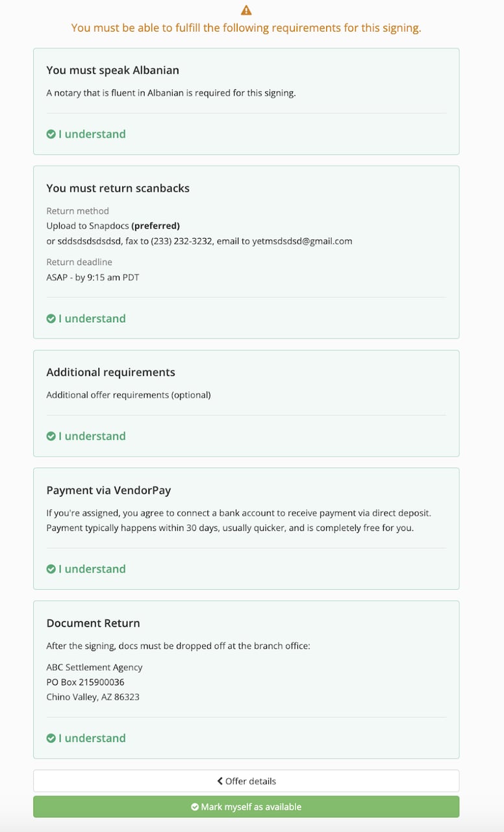Click check icon under Document Return
The height and width of the screenshot is (832, 504).
point(51,738)
